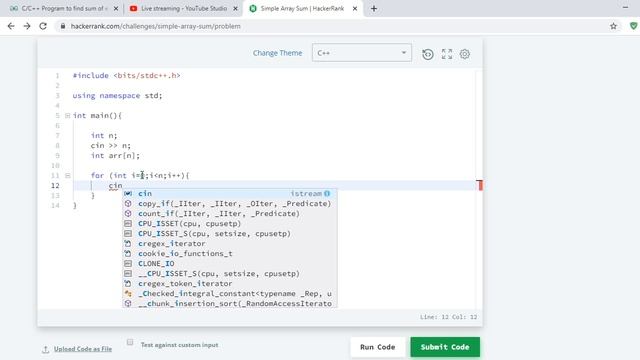Open a new browser tab
The height and width of the screenshot is (360, 640).
[x=373, y=8]
